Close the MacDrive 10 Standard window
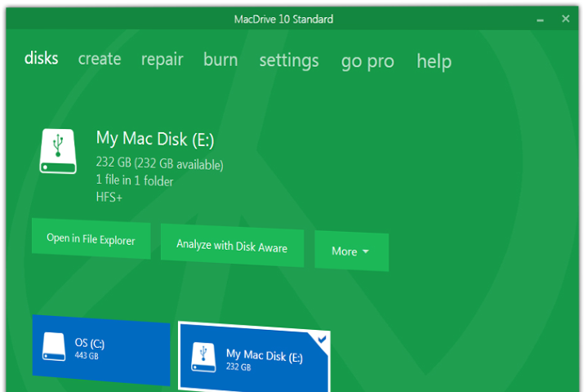 pos(565,19)
